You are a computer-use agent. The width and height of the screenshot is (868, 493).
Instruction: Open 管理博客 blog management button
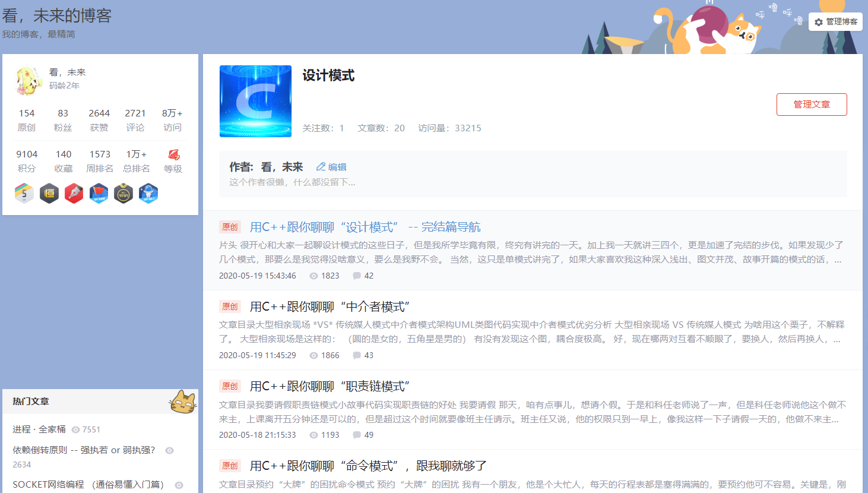(x=835, y=21)
